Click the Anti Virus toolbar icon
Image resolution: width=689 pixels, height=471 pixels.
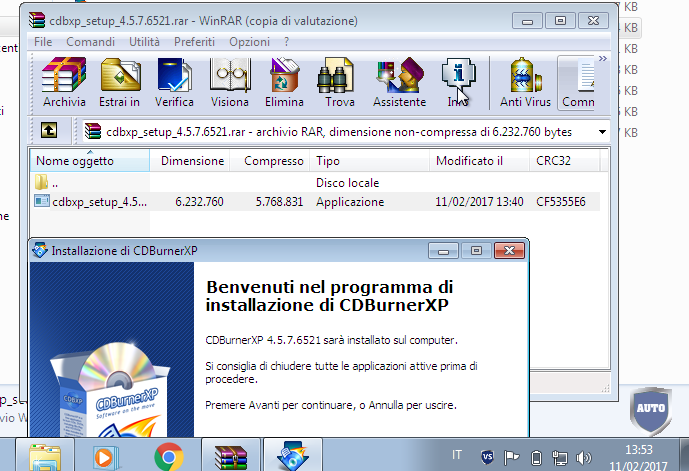[x=525, y=83]
